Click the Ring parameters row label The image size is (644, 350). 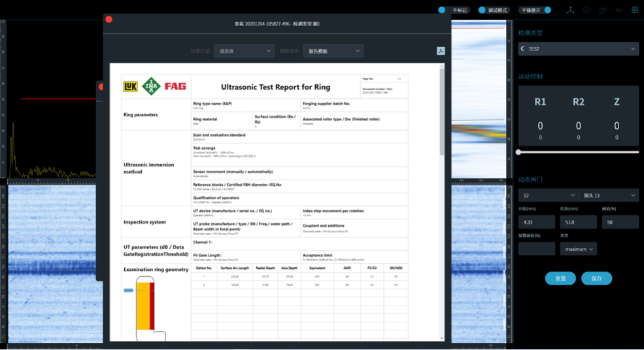tap(141, 114)
